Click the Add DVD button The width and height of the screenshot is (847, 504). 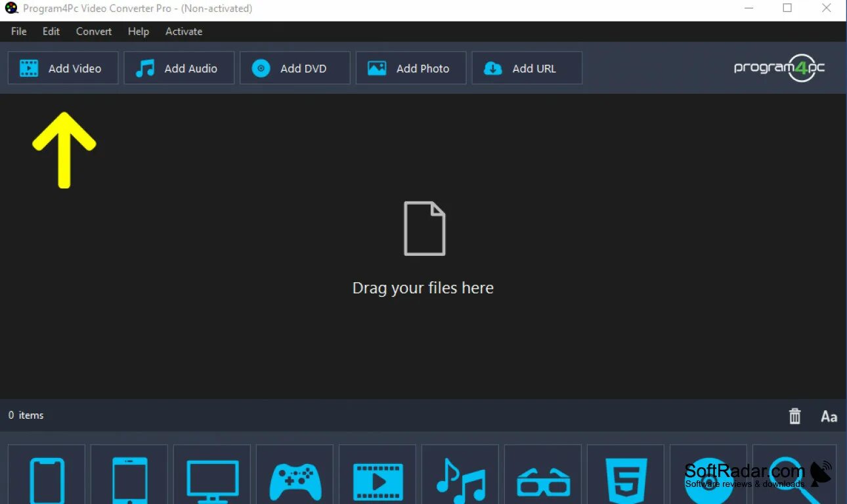pos(294,68)
